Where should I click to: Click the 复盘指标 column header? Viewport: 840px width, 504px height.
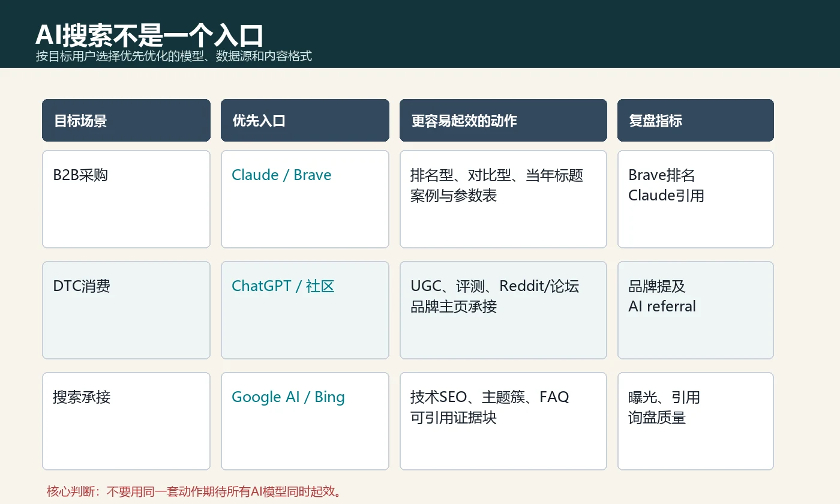[x=695, y=121]
